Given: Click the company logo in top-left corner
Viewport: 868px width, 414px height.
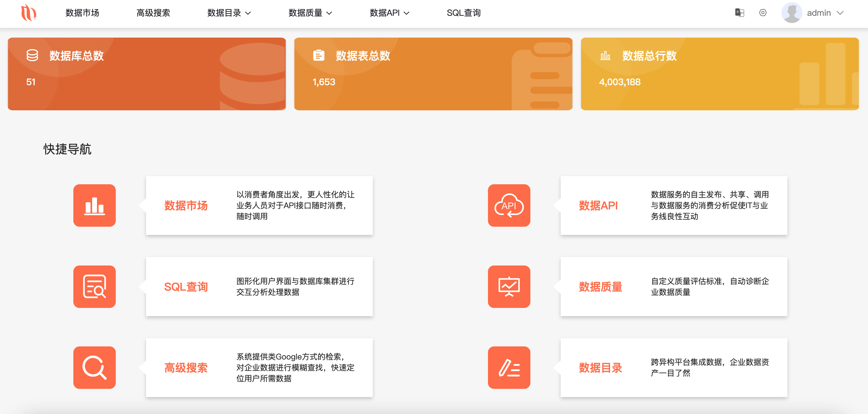Looking at the screenshot, I should 30,13.
